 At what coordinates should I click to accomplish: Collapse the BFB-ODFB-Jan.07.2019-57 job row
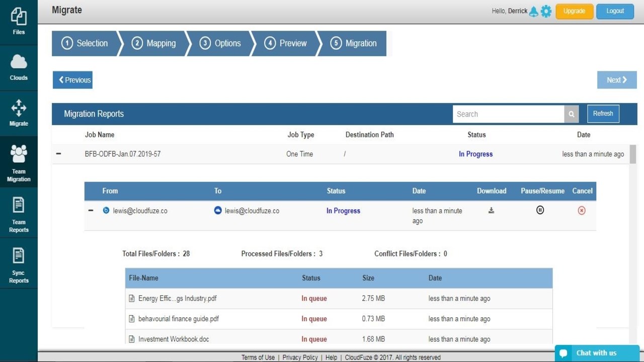58,153
